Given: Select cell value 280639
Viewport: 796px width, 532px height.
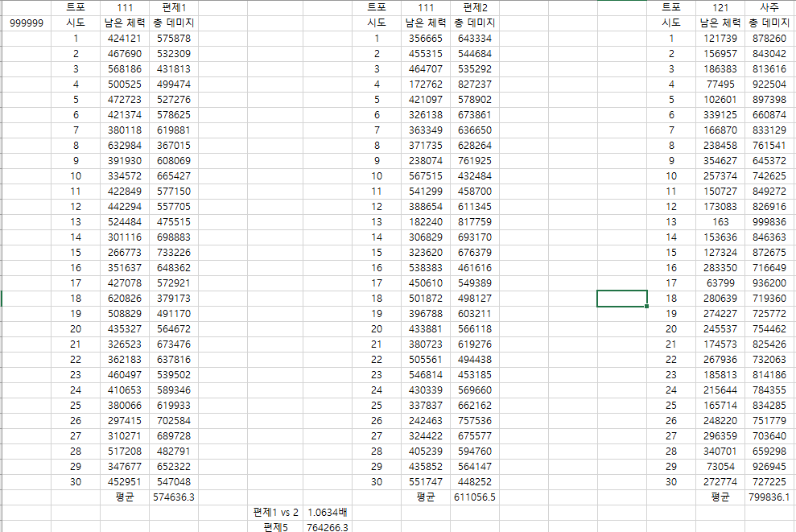Looking at the screenshot, I should click(x=720, y=298).
